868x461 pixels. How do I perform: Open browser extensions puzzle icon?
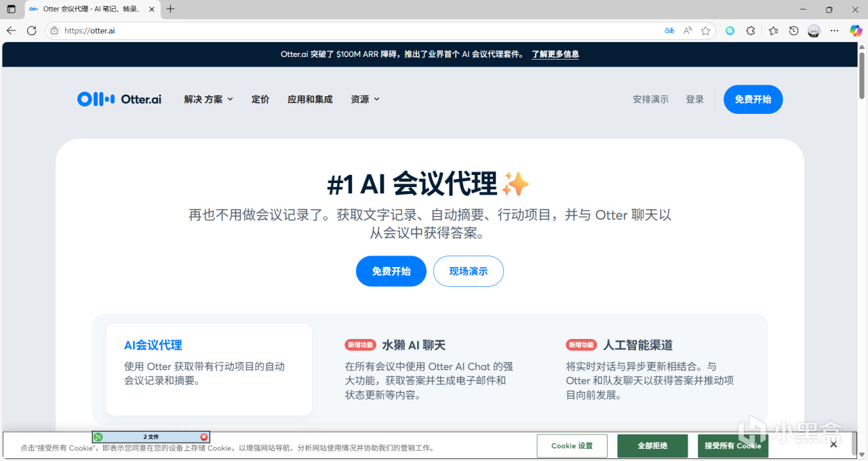coord(751,31)
